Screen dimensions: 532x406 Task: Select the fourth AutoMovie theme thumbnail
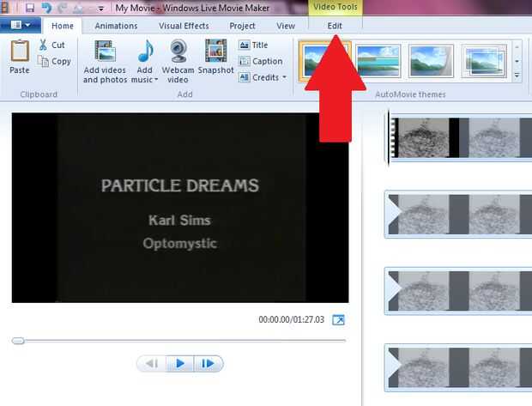click(485, 61)
